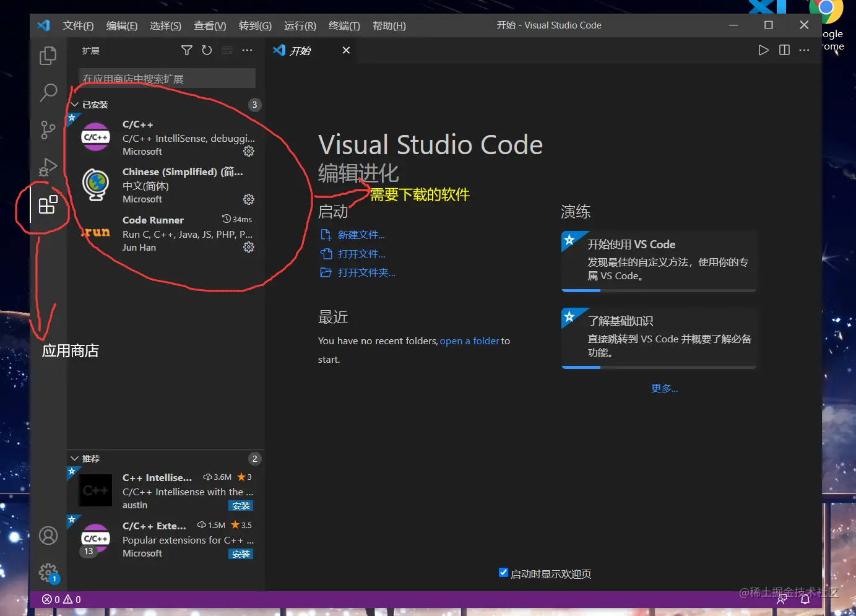The height and width of the screenshot is (616, 856).
Task: Click errors and warnings status indicator
Action: pos(61,599)
